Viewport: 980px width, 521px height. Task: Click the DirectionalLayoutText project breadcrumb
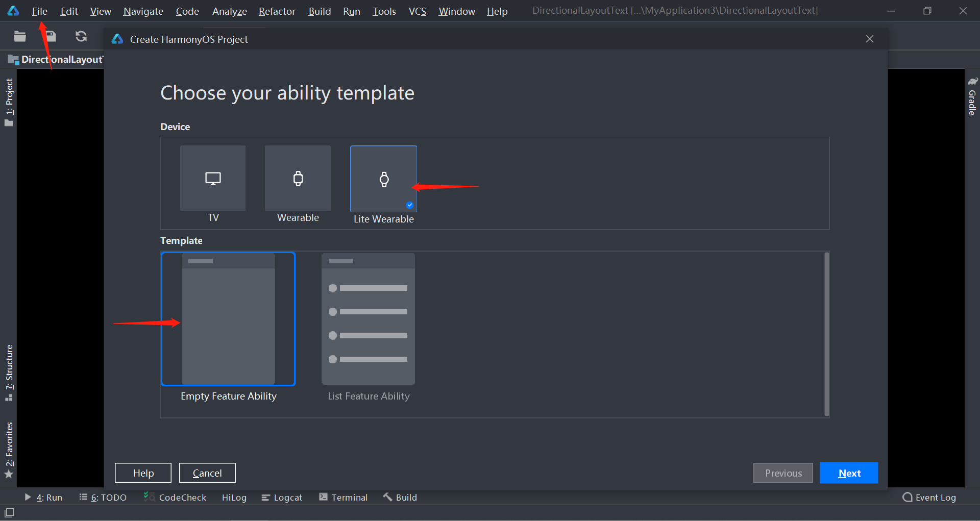56,60
